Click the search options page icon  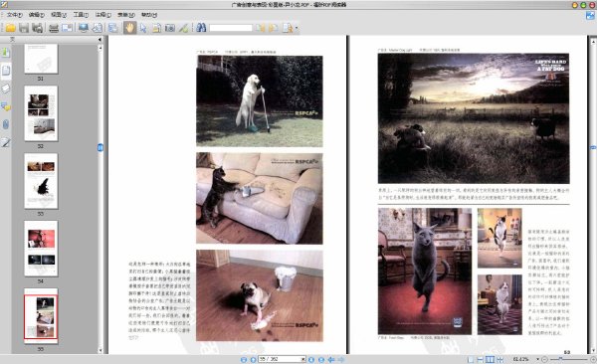point(288,28)
